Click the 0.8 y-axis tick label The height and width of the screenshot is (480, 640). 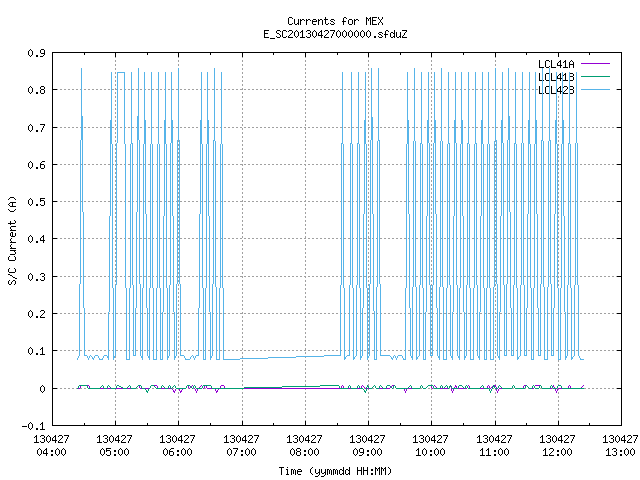[x=36, y=90]
